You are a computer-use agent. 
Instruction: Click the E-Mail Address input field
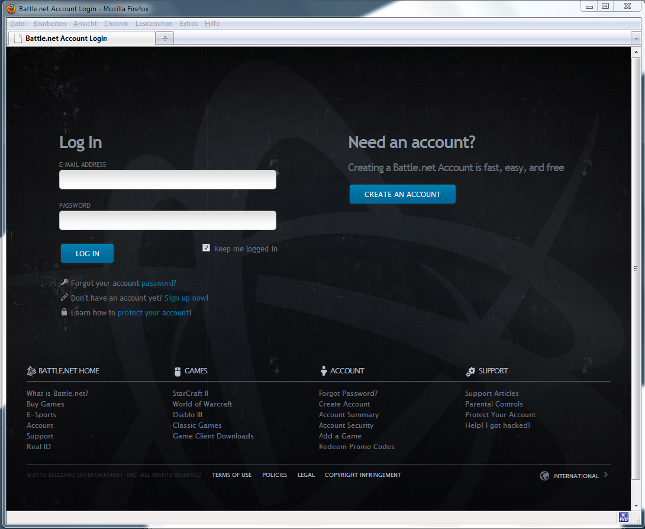[167, 180]
